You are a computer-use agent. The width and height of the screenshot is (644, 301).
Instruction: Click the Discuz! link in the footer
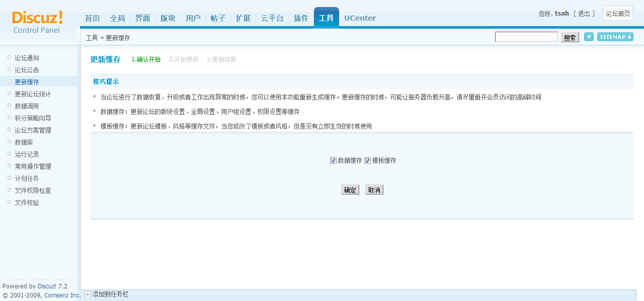(x=47, y=286)
